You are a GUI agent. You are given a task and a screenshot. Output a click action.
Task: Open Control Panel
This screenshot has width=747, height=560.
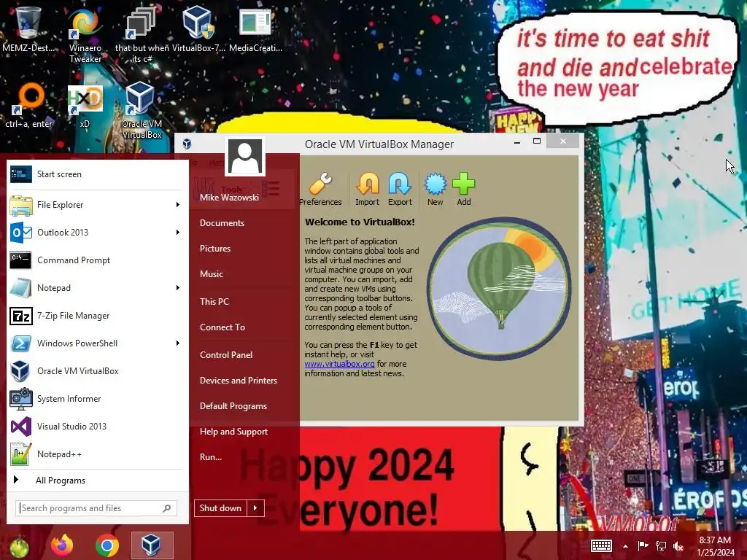tap(226, 355)
